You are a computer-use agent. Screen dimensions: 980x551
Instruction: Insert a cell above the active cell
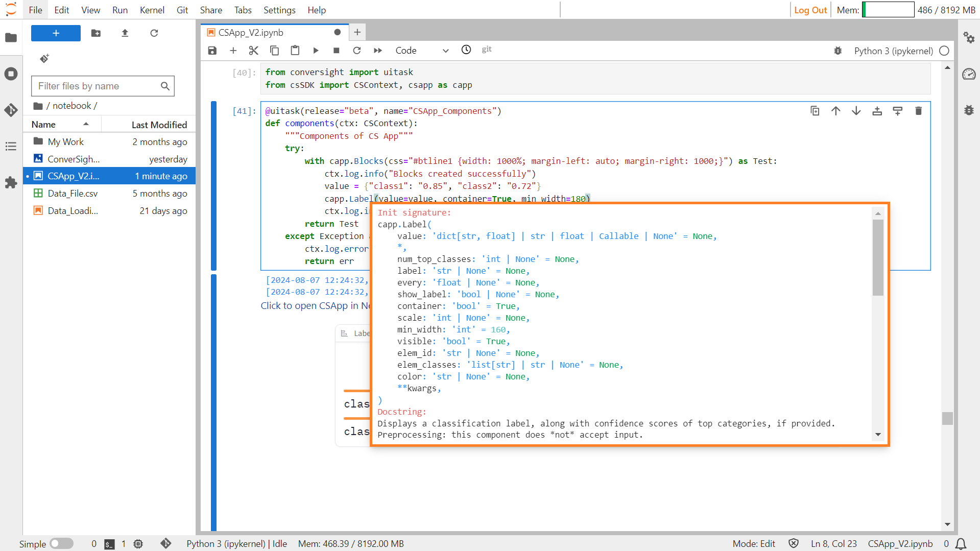[877, 111]
